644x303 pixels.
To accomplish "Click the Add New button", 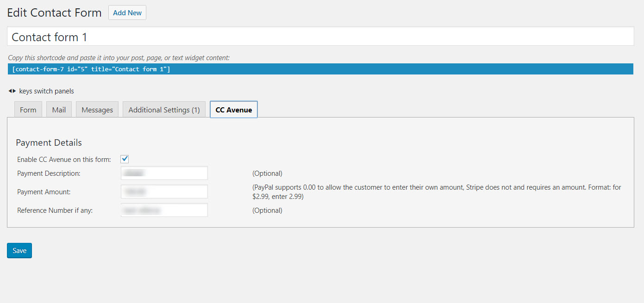I will tap(127, 13).
